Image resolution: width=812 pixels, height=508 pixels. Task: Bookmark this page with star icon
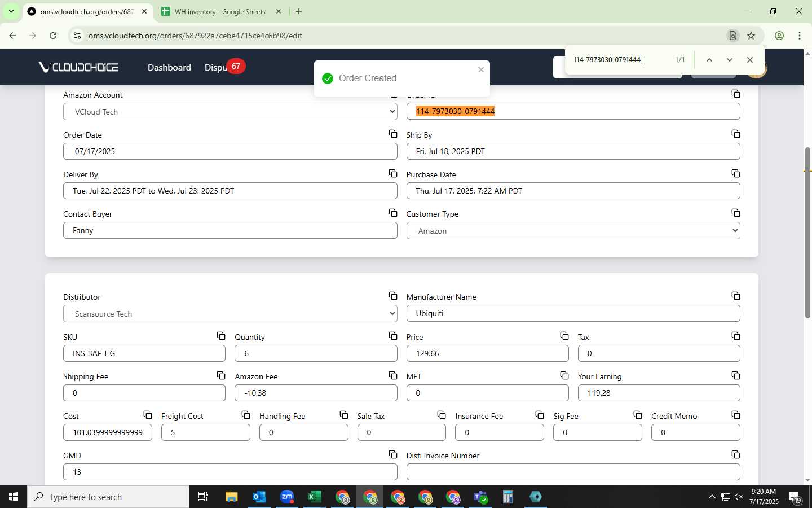[751, 36]
